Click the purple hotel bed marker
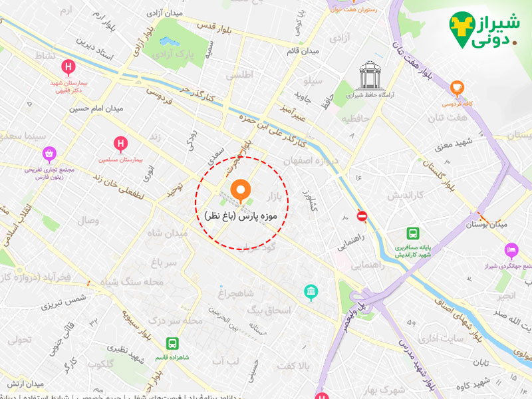 coord(511,251)
